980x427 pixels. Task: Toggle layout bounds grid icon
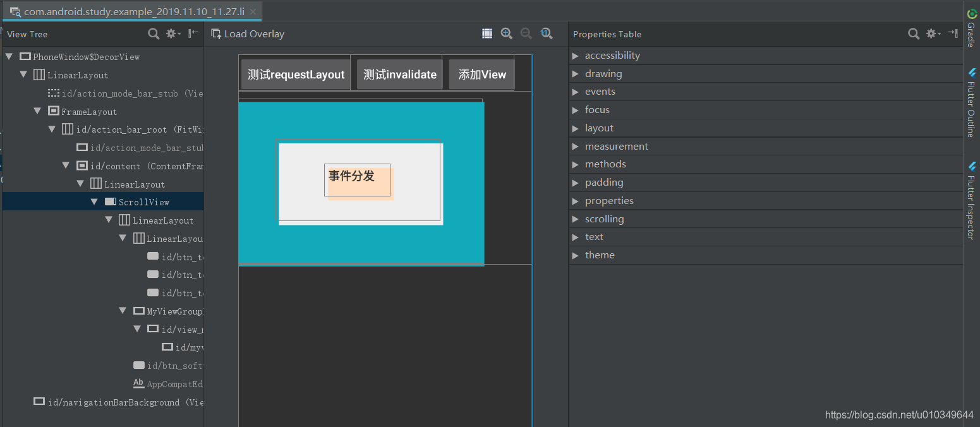(x=487, y=33)
